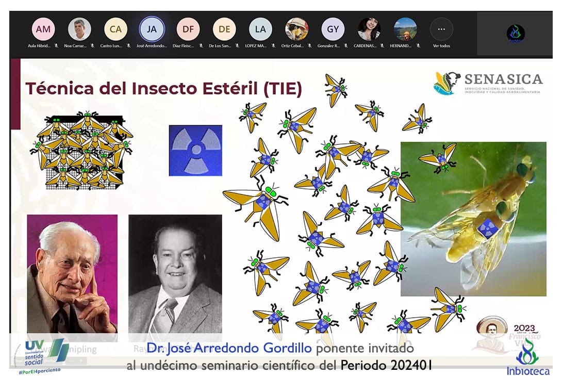Viewport: 562px width, 392px height.
Task: Select Noa Carraz participant photo avatar
Action: (79, 29)
